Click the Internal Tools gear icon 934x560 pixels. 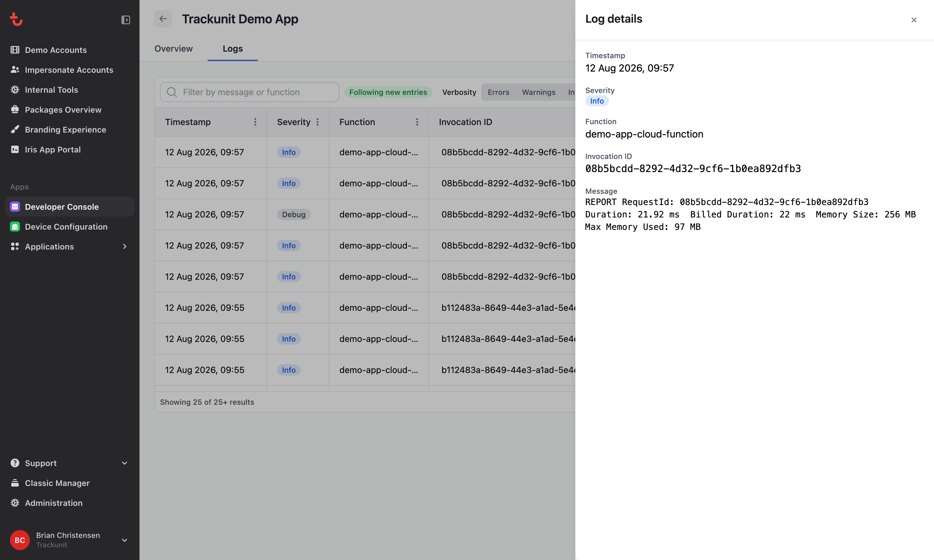pyautogui.click(x=15, y=90)
